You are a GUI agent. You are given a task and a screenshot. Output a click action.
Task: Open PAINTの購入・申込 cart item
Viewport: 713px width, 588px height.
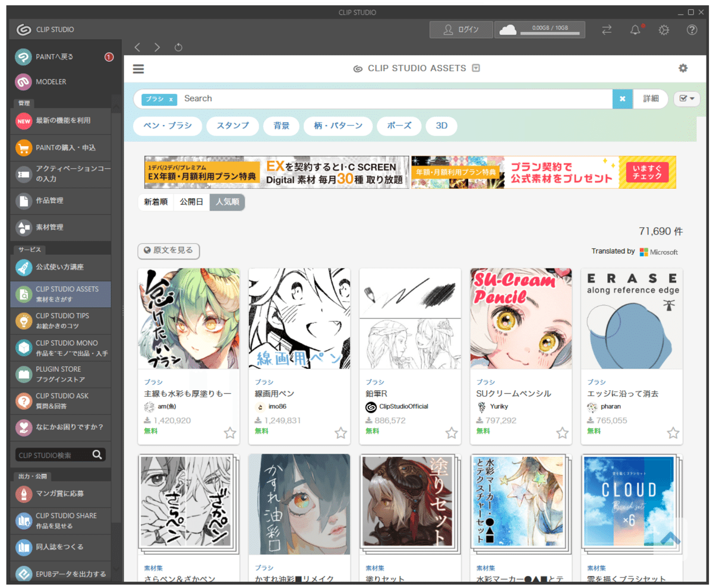61,147
